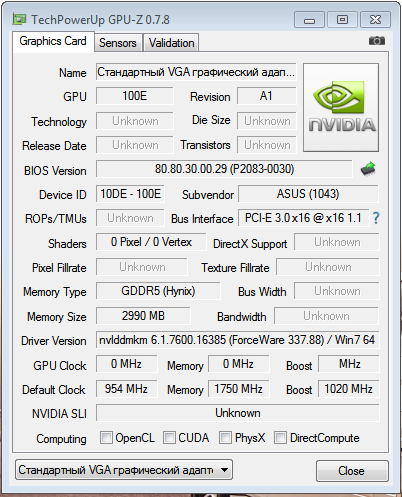Open the Validation tab
402x497 pixels.
point(171,43)
